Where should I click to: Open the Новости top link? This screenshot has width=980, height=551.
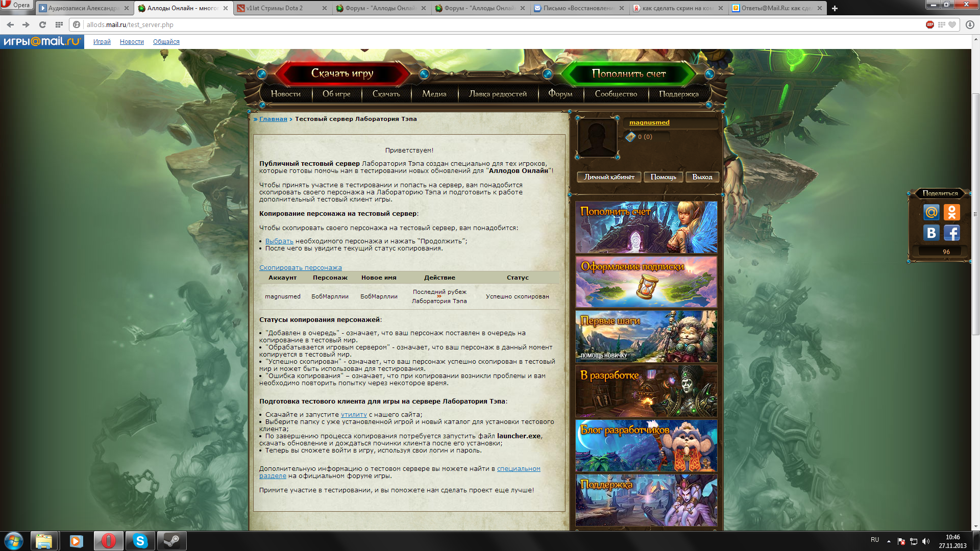tap(132, 42)
